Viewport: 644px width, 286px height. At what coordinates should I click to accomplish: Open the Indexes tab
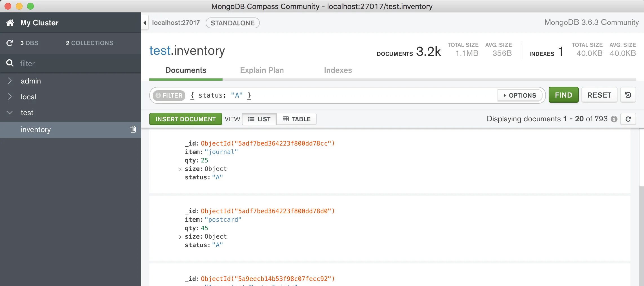[338, 70]
